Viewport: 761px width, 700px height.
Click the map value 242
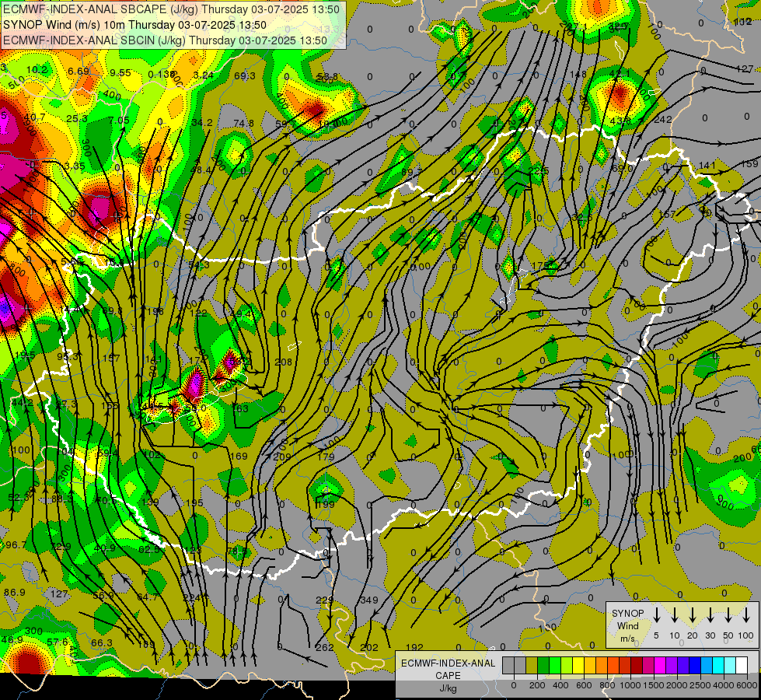[x=663, y=120]
